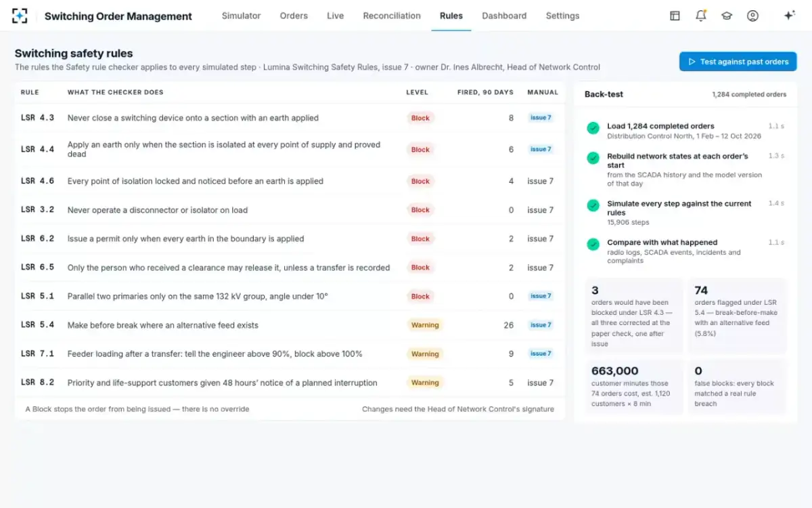The image size is (812, 508).
Task: Click Test against past orders button
Action: pos(738,62)
